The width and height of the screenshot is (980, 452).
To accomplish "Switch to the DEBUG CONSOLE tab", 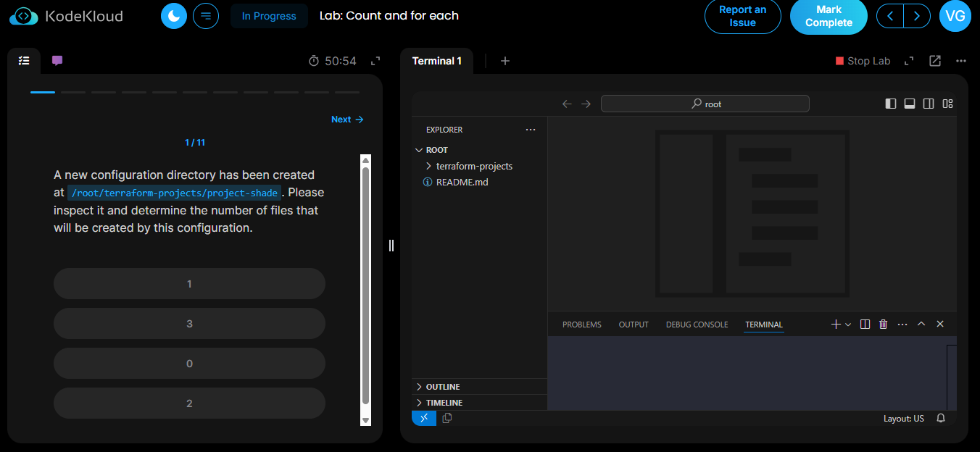I will [x=697, y=325].
